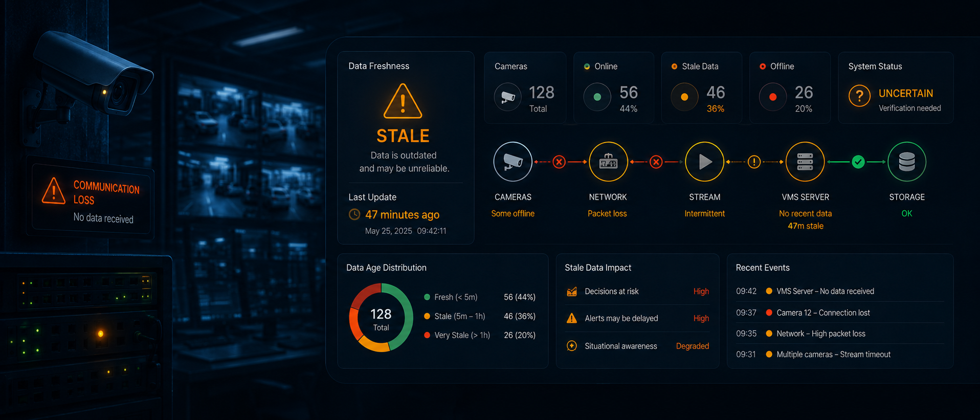Screen dimensions: 980x420
Task: Click the Last Update label
Action: (x=372, y=197)
